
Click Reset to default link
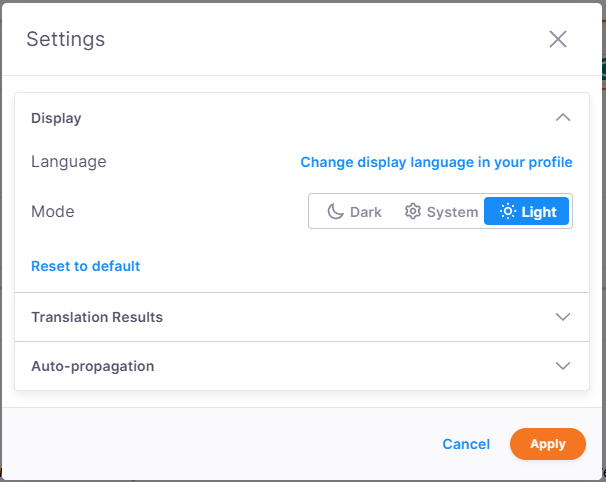tap(85, 266)
